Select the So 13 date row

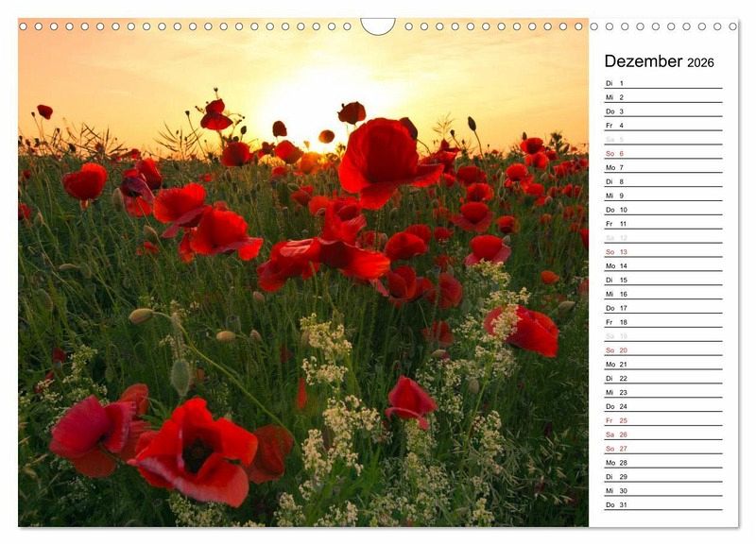pyautogui.click(x=663, y=252)
